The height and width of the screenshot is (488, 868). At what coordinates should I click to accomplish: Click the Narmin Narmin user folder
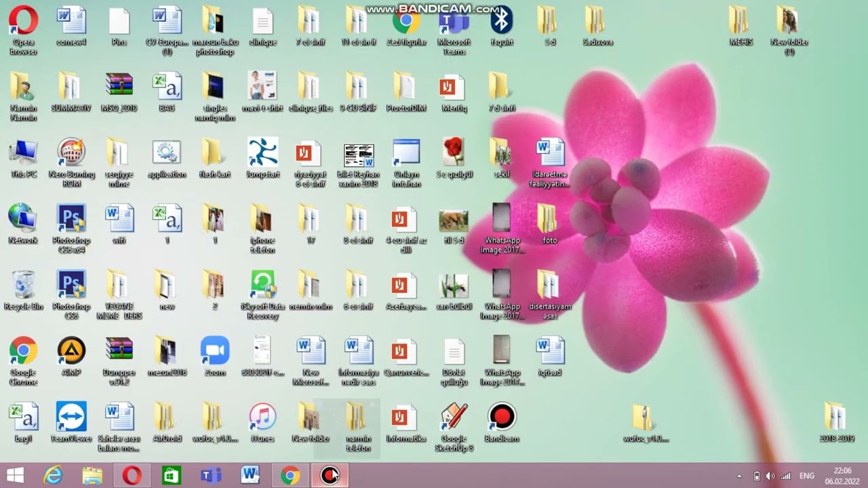[23, 96]
